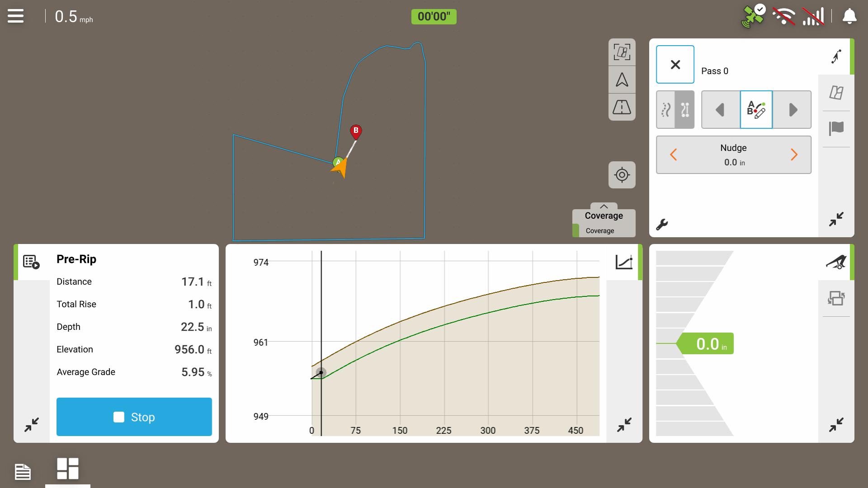Select the elevation profile chart tab
This screenshot has width=868, height=488.
tap(624, 262)
